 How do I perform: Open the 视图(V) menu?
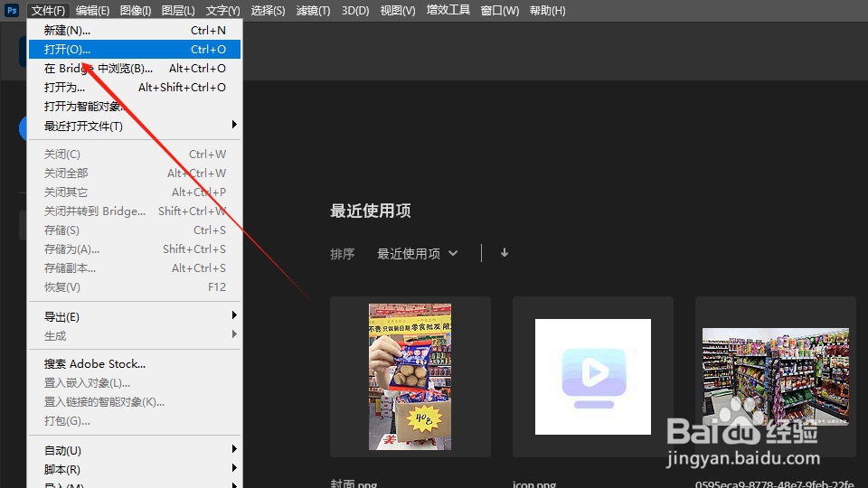(x=398, y=11)
